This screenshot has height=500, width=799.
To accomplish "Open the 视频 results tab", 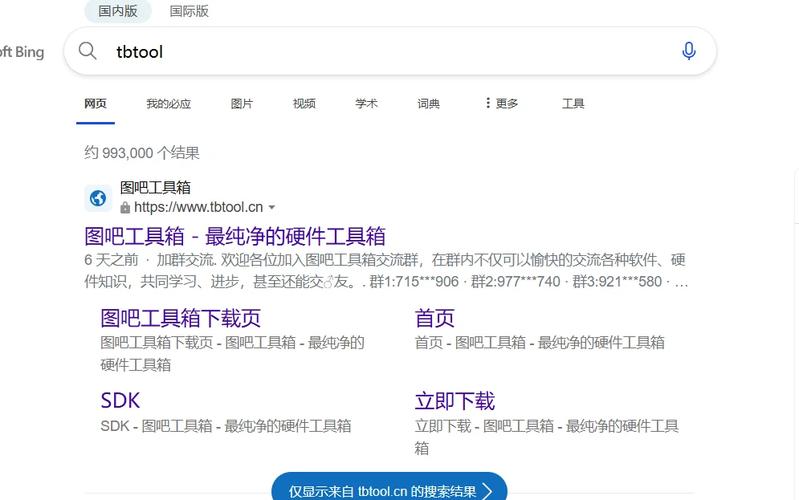I will coord(304,103).
